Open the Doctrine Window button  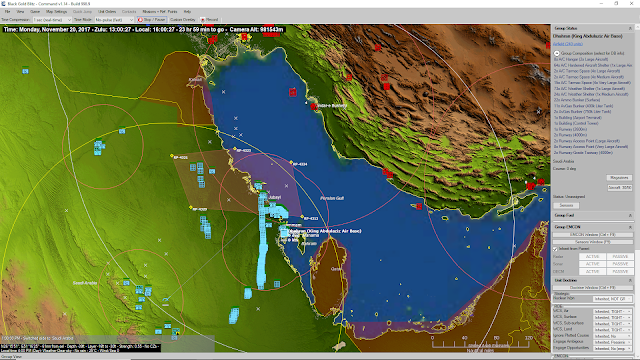[593, 288]
